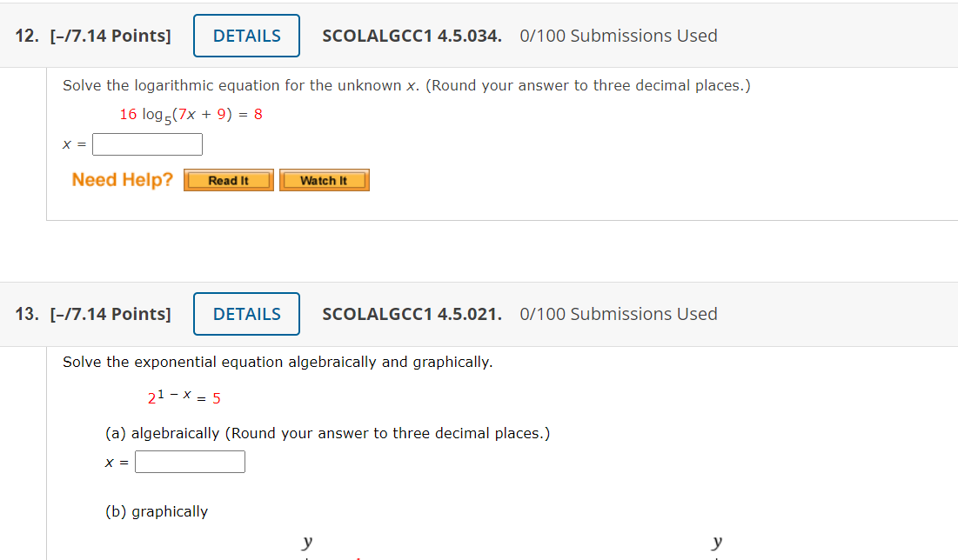Click the left graph y-axis label
Screen dimensions: 958x560
(x=306, y=541)
